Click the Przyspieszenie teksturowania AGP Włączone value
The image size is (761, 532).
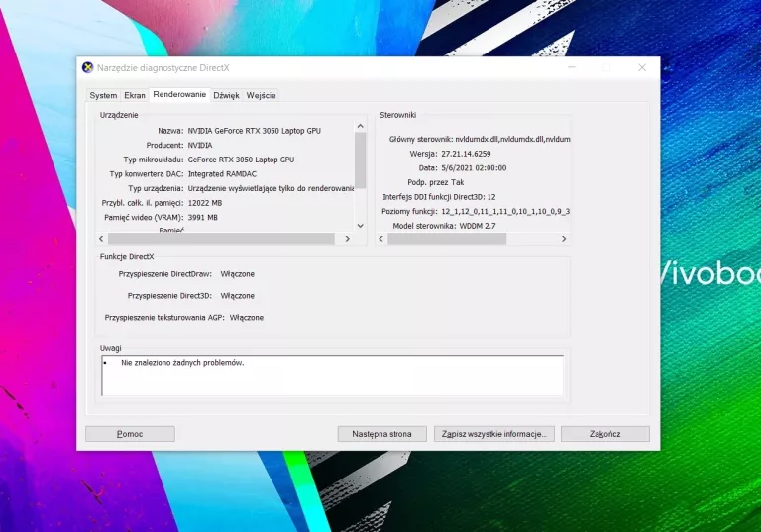click(x=247, y=318)
